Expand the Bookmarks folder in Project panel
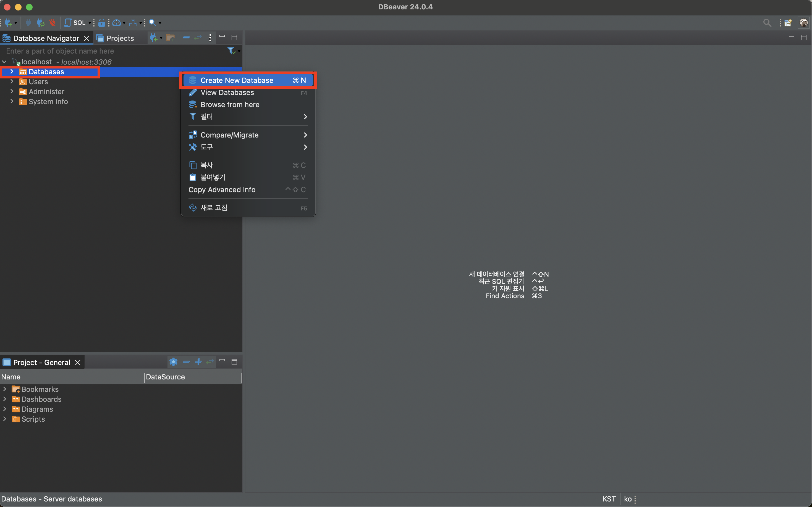 click(x=4, y=389)
